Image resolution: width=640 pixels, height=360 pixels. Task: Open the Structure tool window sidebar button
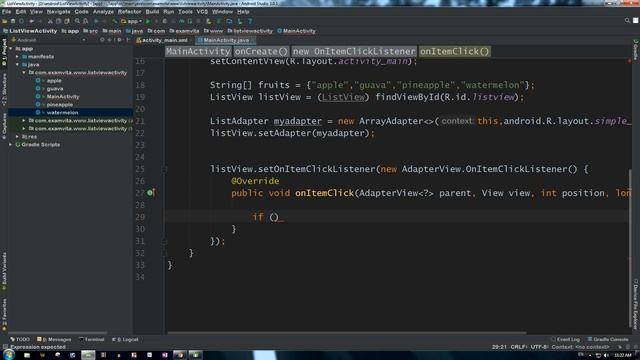[x=4, y=90]
